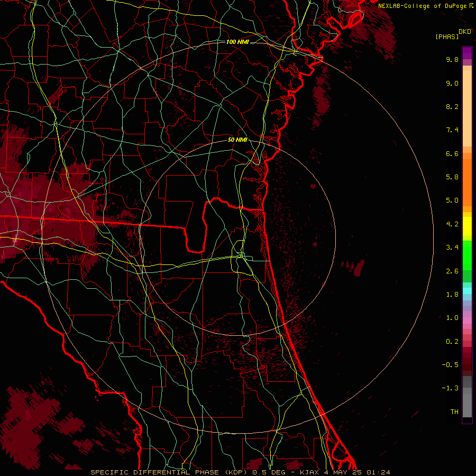Click the DKD label above the color scale
The height and width of the screenshot is (476, 476).
(465, 32)
